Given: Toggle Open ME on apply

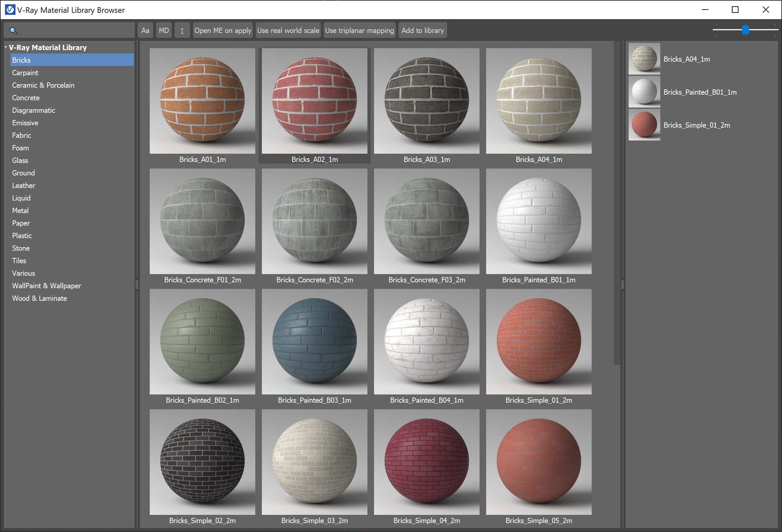Looking at the screenshot, I should (x=222, y=30).
